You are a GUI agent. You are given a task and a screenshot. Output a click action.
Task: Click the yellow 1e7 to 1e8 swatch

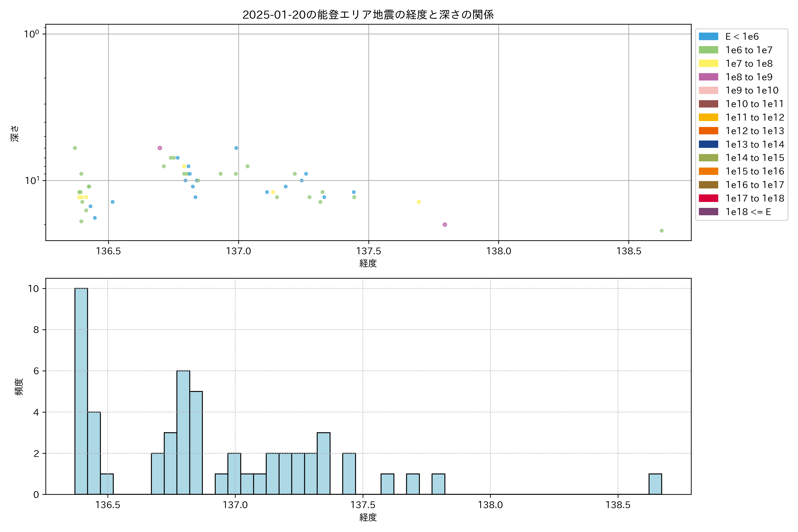708,63
